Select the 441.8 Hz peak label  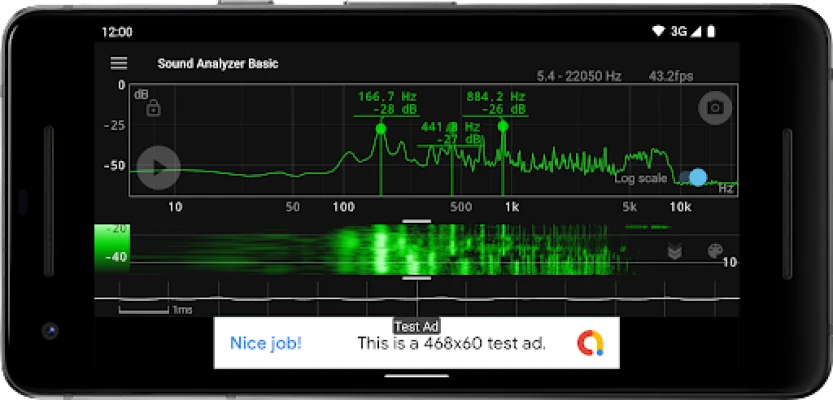tap(450, 133)
